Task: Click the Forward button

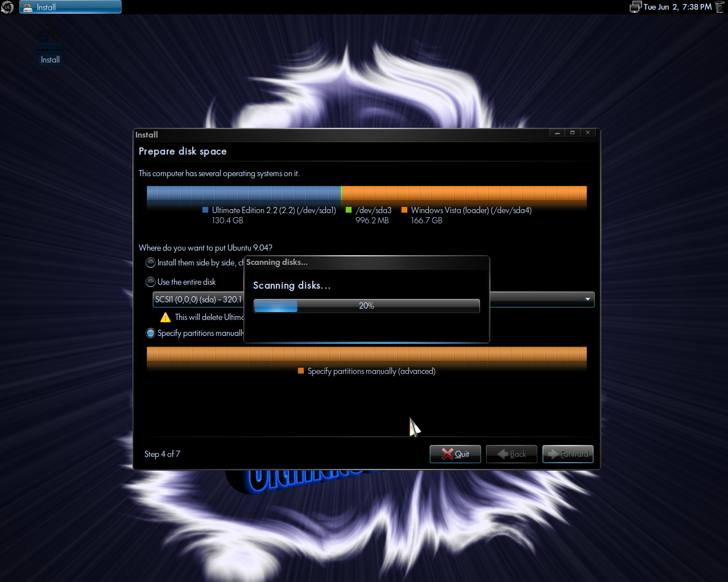Action: click(568, 454)
